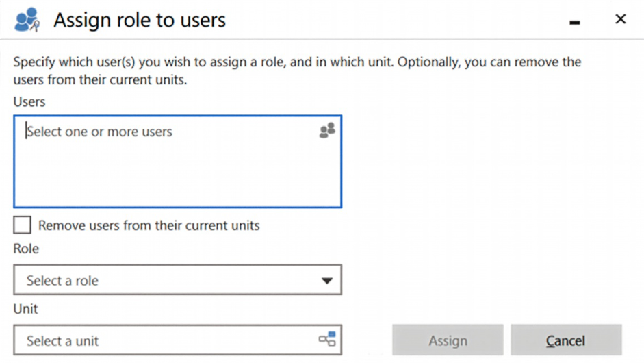Cancel the role assignment
Image resolution: width=644 pixels, height=363 pixels.
coord(565,340)
